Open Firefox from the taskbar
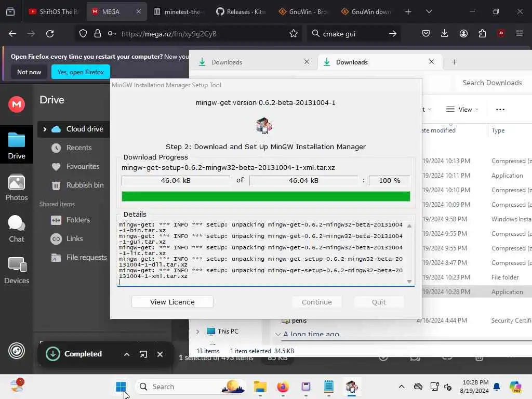The height and width of the screenshot is (399, 532). tap(283, 387)
